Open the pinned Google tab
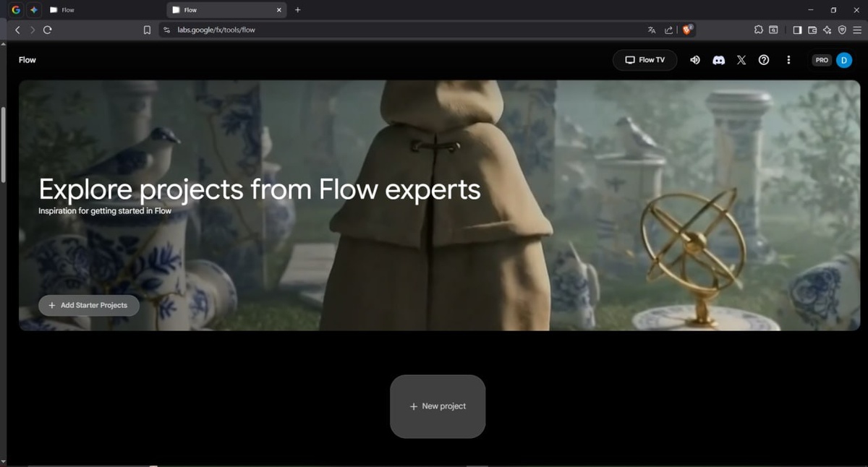This screenshot has height=467, width=868. [16, 10]
